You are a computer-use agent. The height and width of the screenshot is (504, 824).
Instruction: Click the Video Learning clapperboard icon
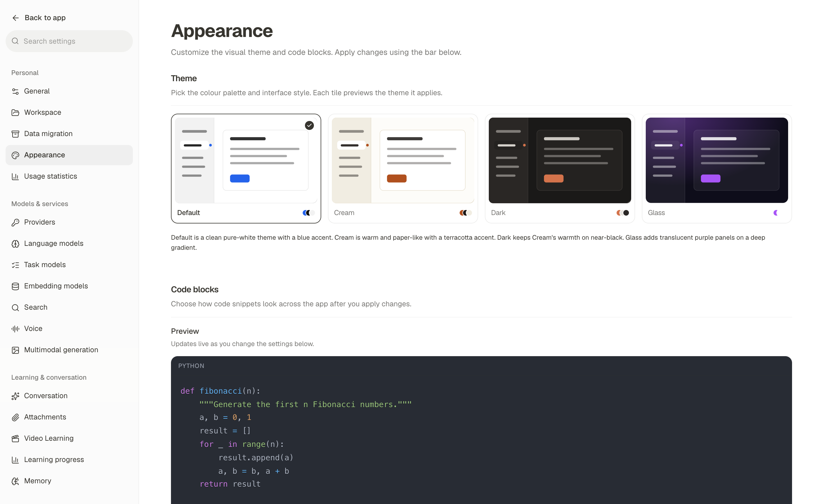15,438
